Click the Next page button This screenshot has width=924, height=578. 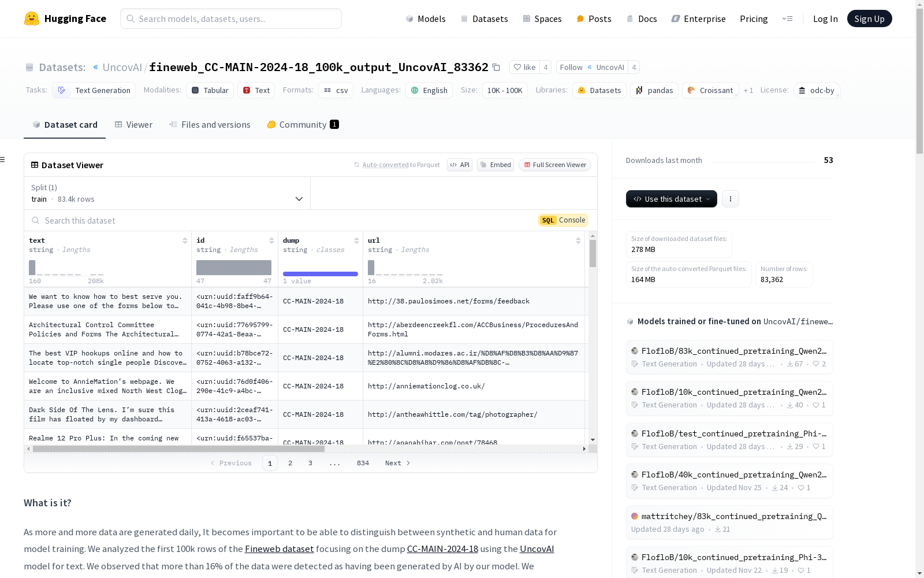(x=398, y=463)
